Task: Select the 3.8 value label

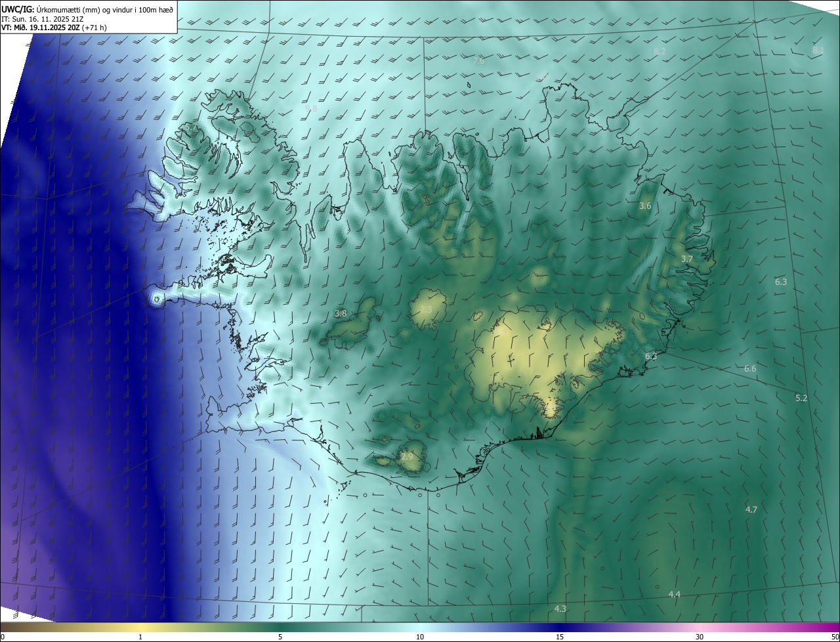Action: click(x=341, y=314)
